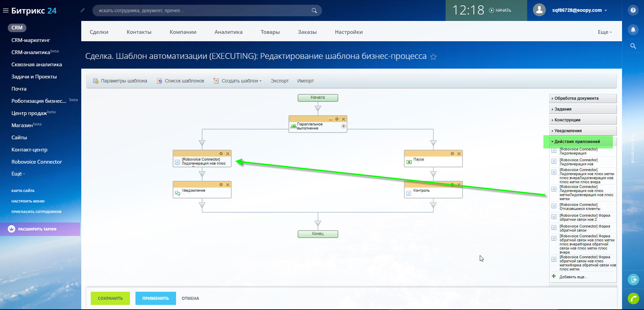Minimize the Параллельное выполнение block
644x310 pixels.
tap(330, 119)
